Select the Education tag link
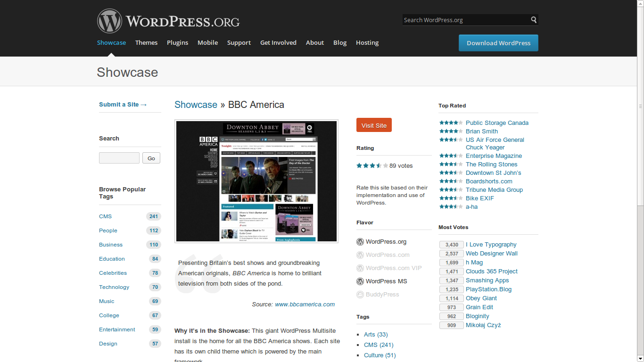The height and width of the screenshot is (362, 644). point(112,259)
